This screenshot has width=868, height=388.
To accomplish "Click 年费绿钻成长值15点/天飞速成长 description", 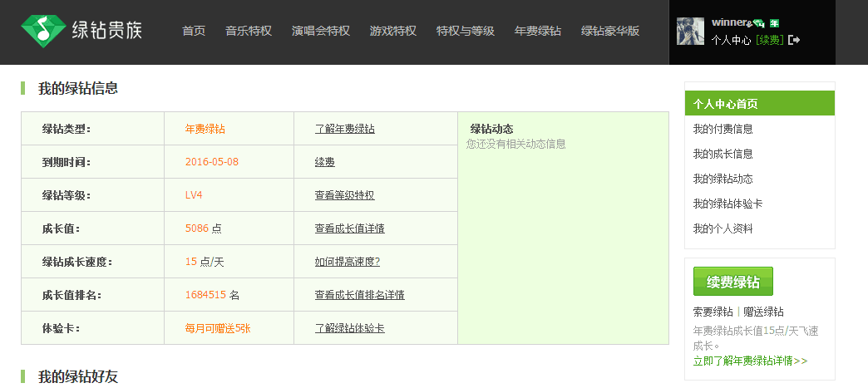I will point(756,338).
